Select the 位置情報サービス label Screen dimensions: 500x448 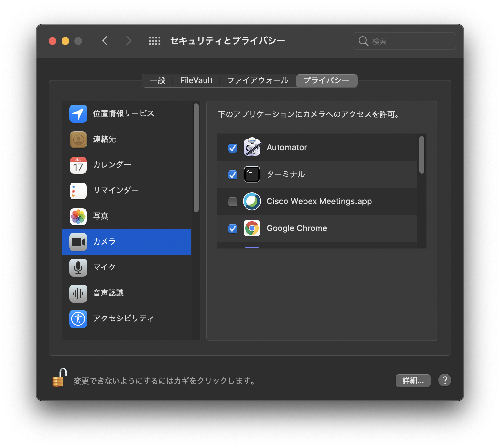point(123,113)
